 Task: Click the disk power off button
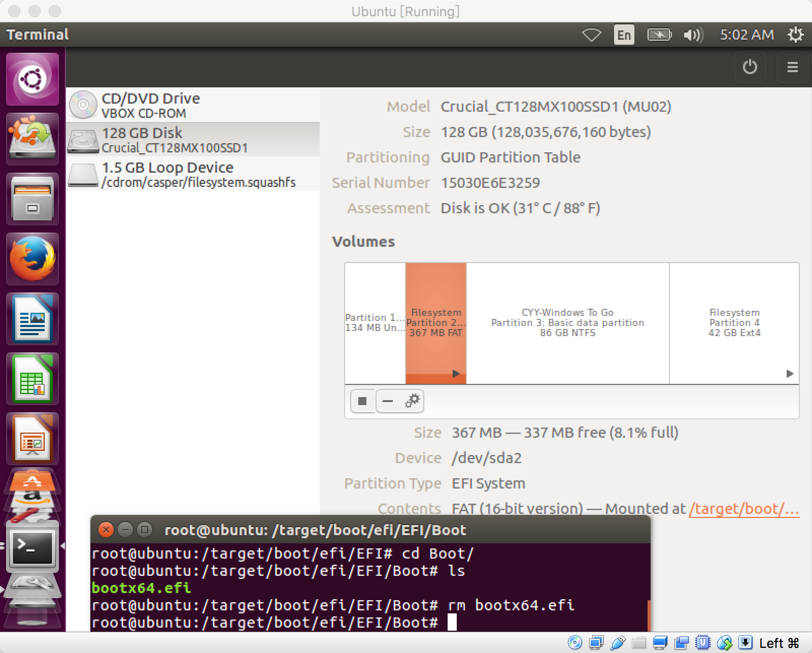point(750,67)
